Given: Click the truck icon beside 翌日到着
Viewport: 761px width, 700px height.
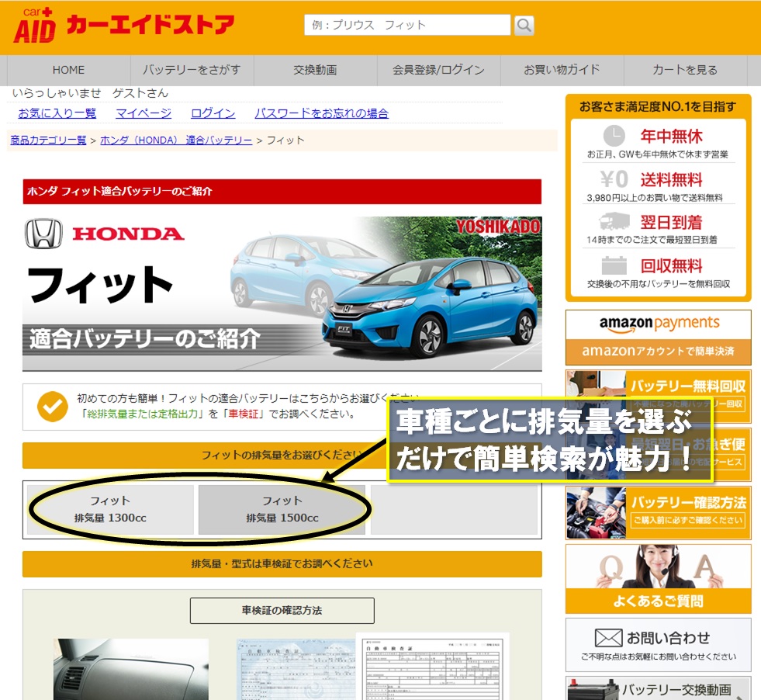Looking at the screenshot, I should coord(614,222).
